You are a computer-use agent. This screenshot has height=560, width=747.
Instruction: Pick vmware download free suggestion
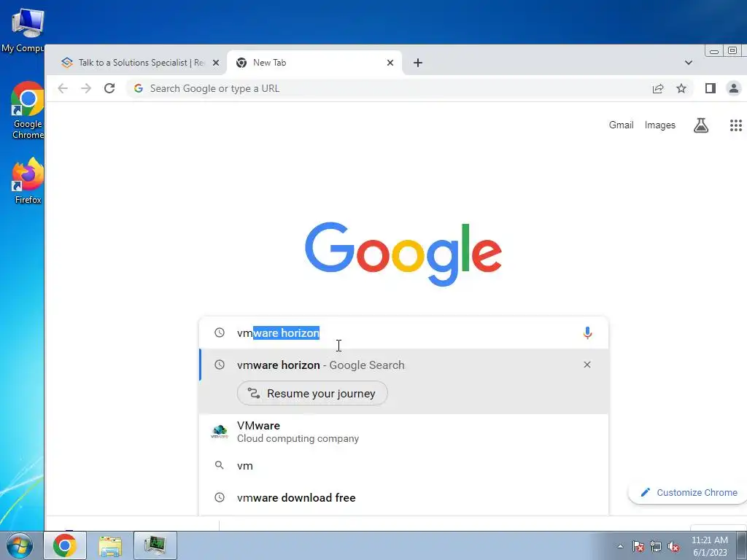point(403,497)
